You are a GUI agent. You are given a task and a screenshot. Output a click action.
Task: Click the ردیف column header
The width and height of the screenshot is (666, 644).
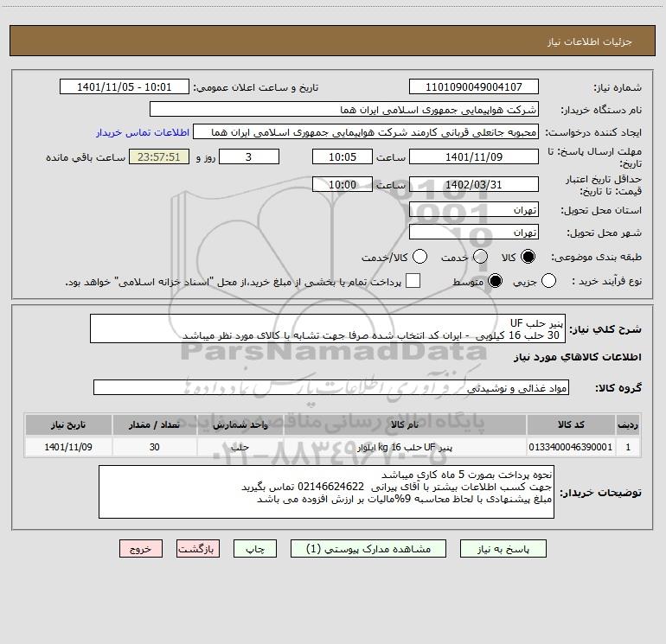pos(628,424)
